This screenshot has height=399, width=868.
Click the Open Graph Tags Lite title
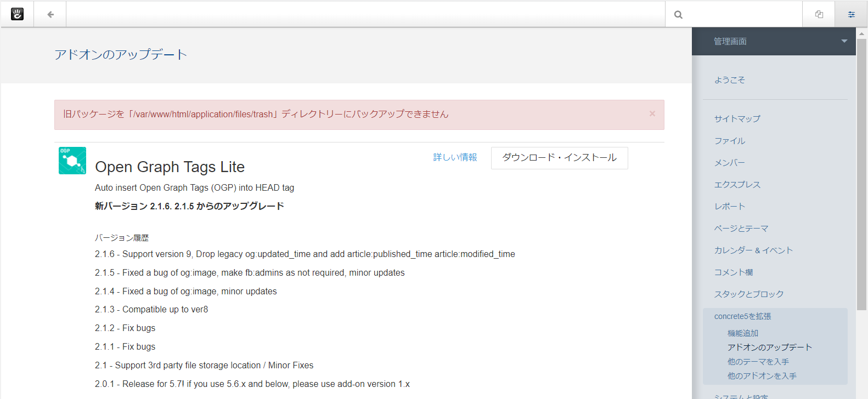point(170,167)
